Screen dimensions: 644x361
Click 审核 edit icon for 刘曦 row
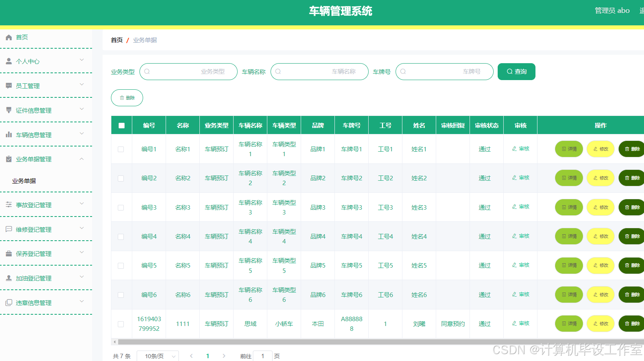(x=515, y=324)
